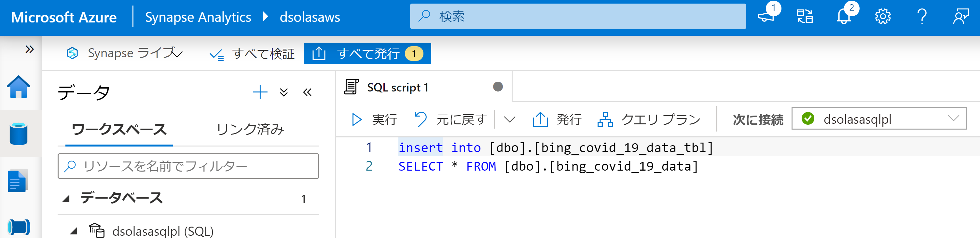Open the Home hub icon in sidebar

(x=18, y=87)
